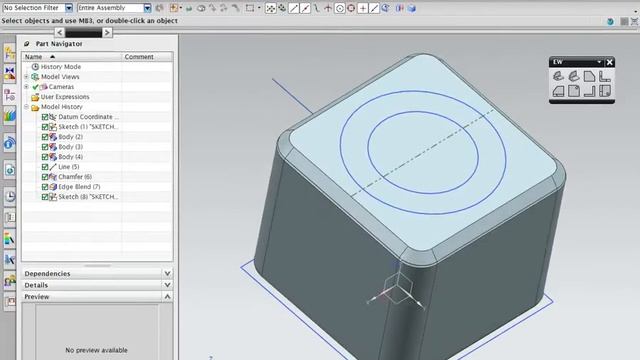Expand the Cameras node
This screenshot has height=360, width=640.
coord(27,87)
